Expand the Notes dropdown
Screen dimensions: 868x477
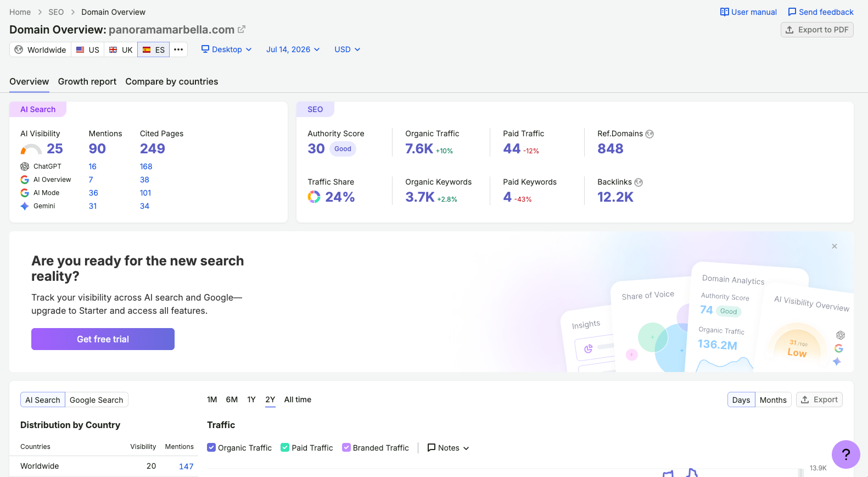point(449,447)
